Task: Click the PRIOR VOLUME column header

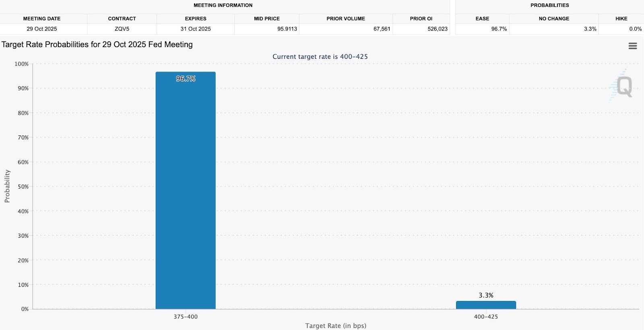Action: [346, 19]
